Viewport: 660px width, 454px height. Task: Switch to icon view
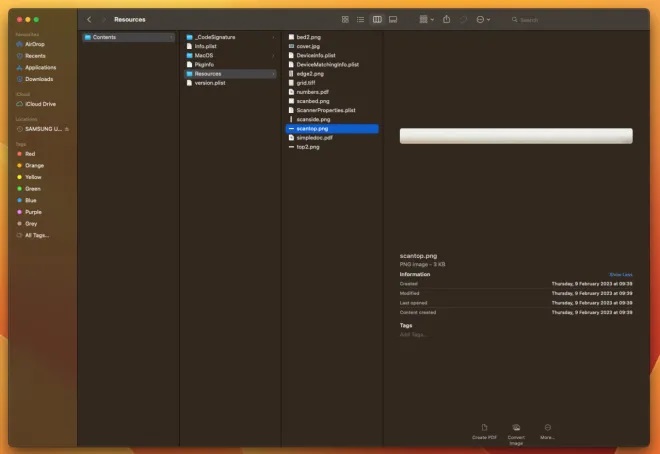345,19
